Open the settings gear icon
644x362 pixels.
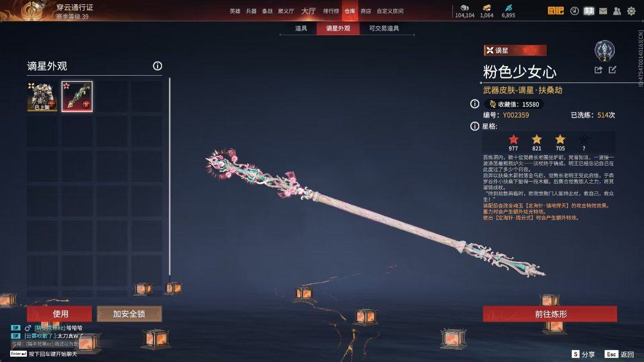631,11
